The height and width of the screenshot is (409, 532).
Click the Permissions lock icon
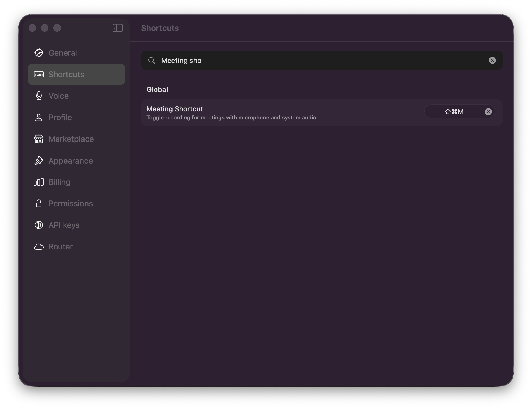coord(39,203)
